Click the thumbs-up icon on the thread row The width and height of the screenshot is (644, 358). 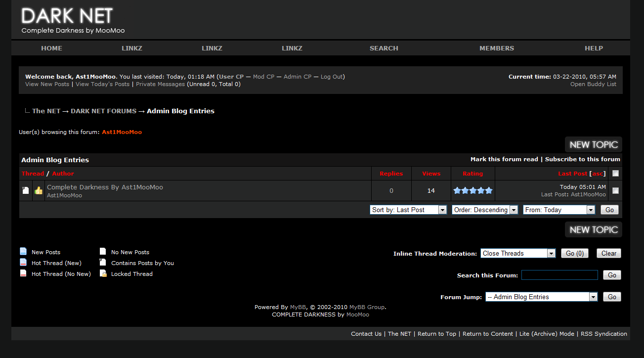tap(39, 190)
